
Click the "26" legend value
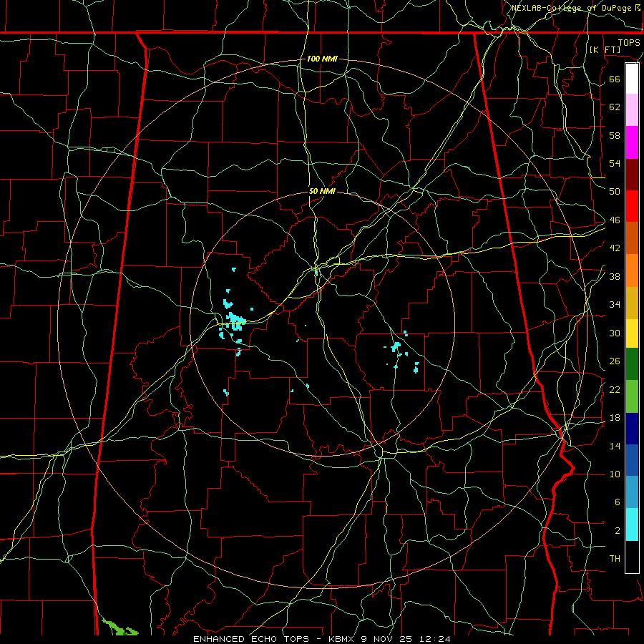coord(615,361)
